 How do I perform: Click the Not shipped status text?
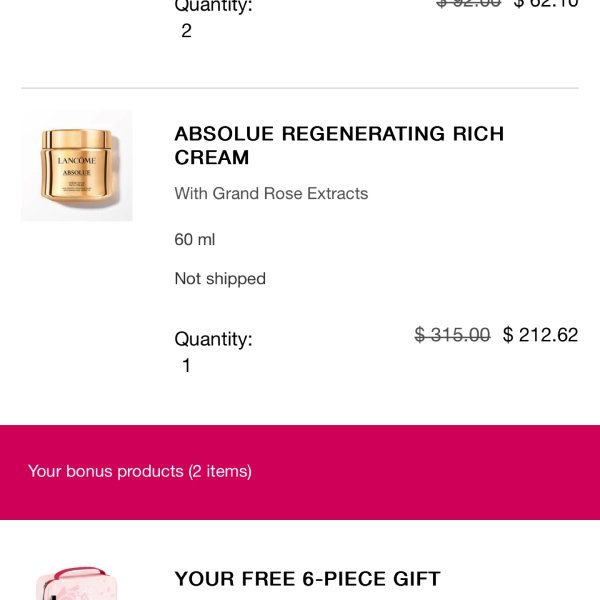[220, 278]
